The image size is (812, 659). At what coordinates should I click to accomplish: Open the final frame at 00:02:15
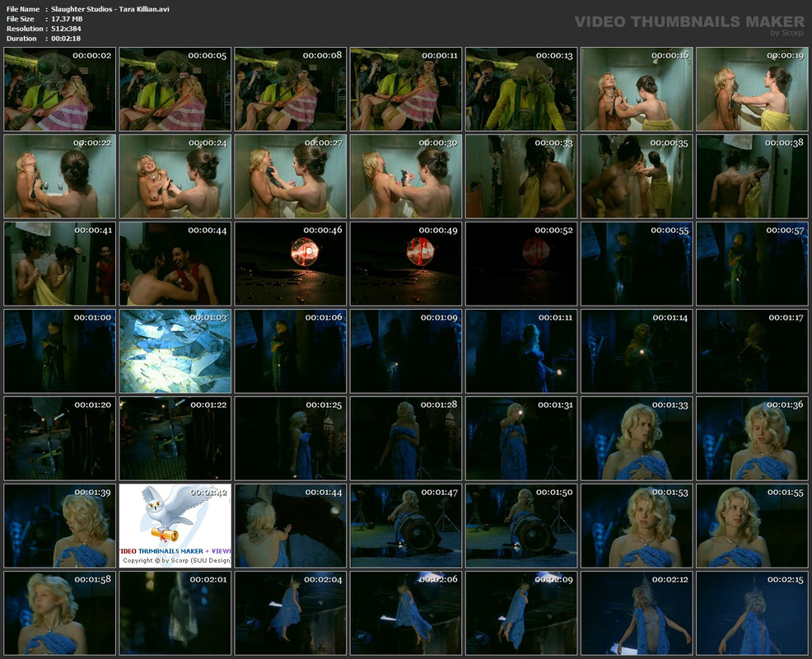pos(752,614)
